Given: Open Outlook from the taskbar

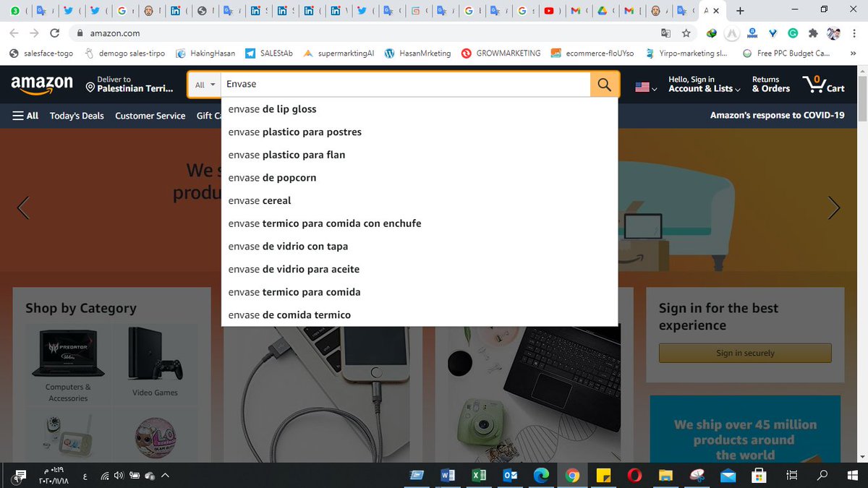Looking at the screenshot, I should [x=510, y=475].
